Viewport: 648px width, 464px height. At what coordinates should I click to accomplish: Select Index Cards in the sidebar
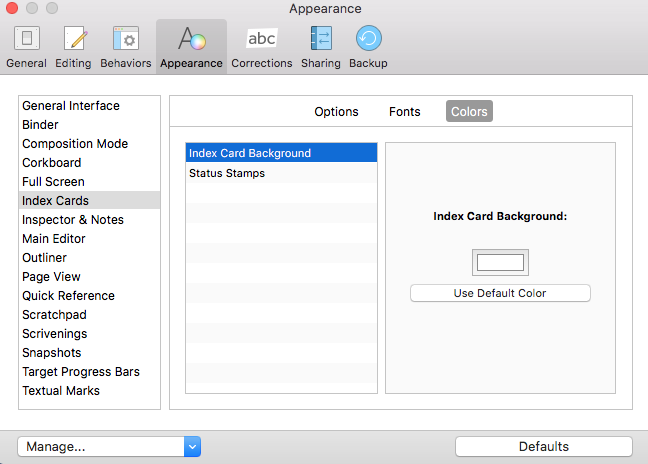(x=89, y=200)
